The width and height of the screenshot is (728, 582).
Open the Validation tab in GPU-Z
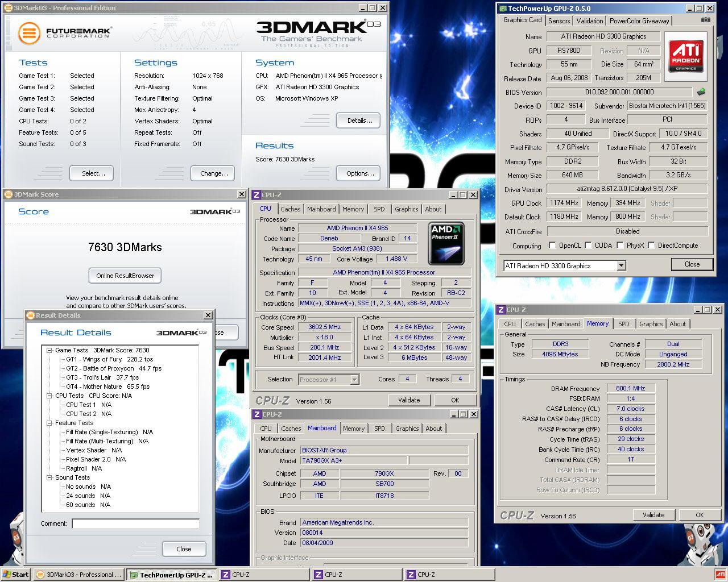(x=589, y=20)
